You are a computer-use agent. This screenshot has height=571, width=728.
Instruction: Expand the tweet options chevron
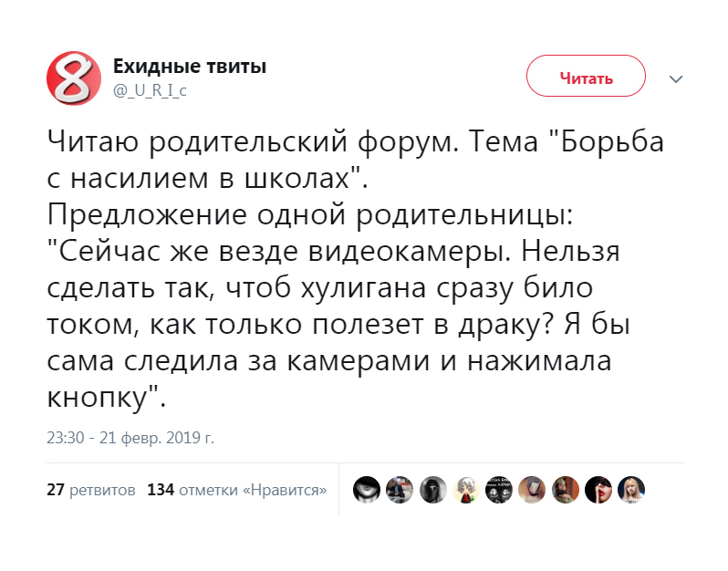676,79
